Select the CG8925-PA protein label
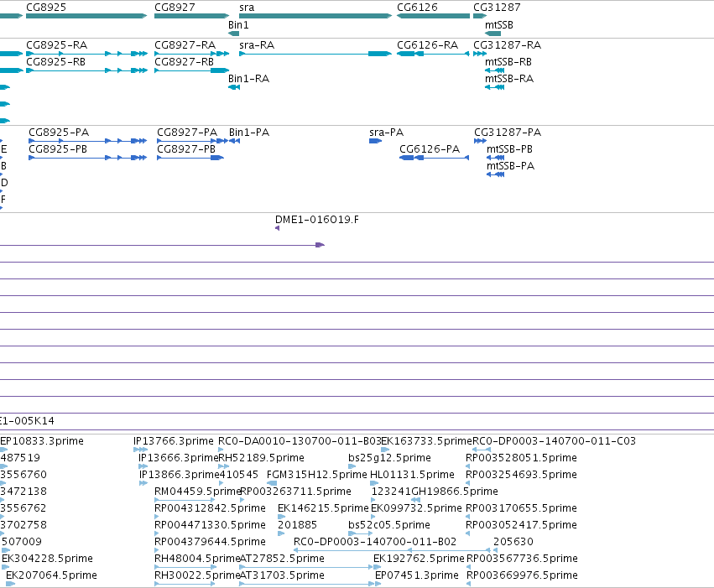714x588 pixels. click(x=59, y=133)
